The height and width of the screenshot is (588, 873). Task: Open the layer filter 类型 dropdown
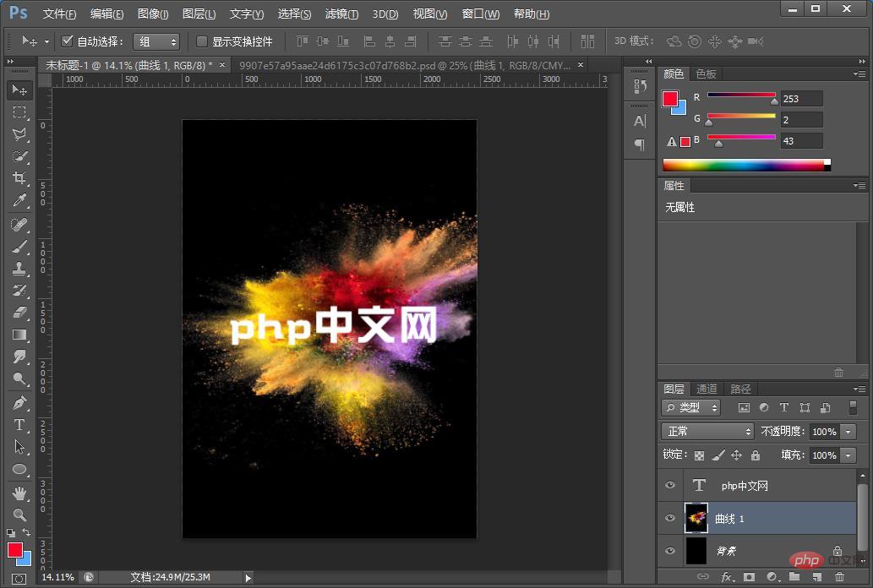(691, 407)
